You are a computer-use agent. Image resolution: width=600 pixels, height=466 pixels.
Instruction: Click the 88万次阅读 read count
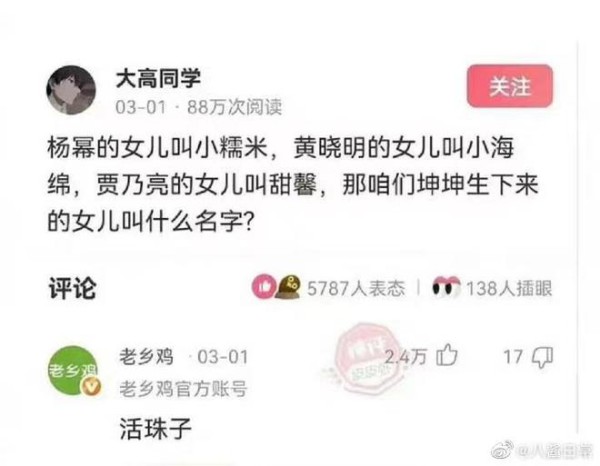point(234,107)
